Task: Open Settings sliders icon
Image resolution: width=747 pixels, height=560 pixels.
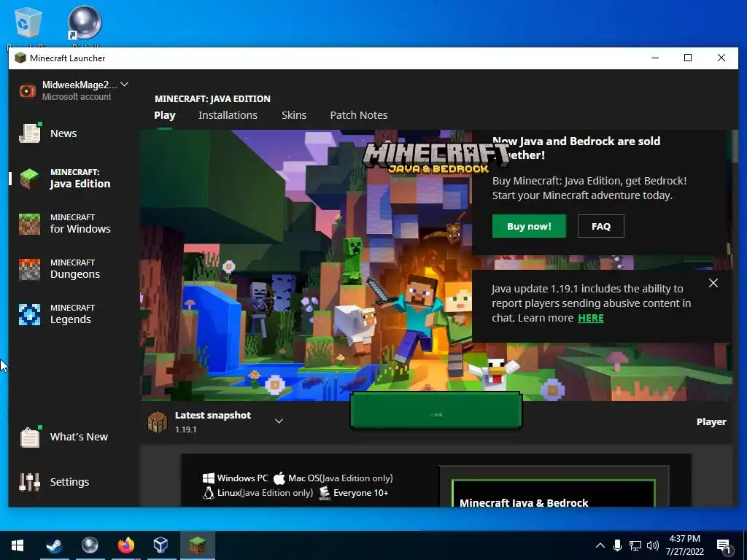Action: (x=29, y=481)
